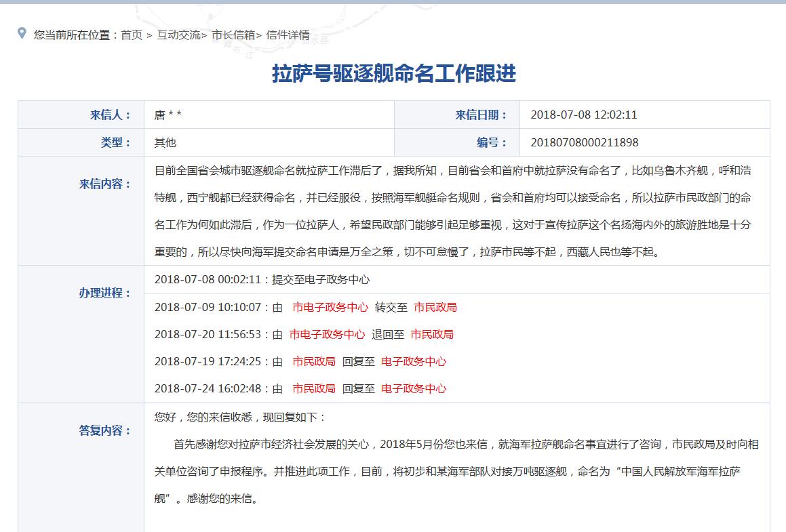Viewport: 786px width, 532px height.
Task: Select 信件详情 breadcrumb item
Action: coord(288,35)
